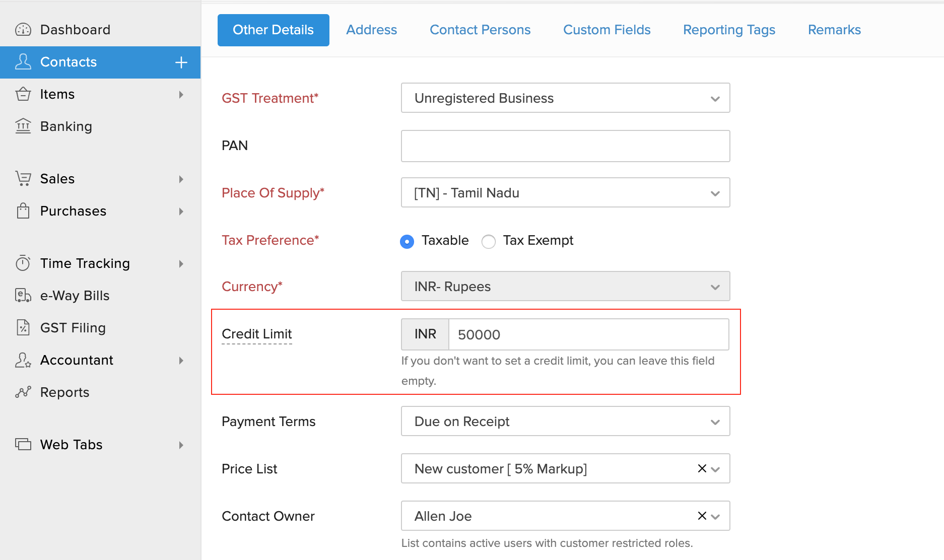
Task: Navigate to e-Way Bills
Action: pos(75,296)
